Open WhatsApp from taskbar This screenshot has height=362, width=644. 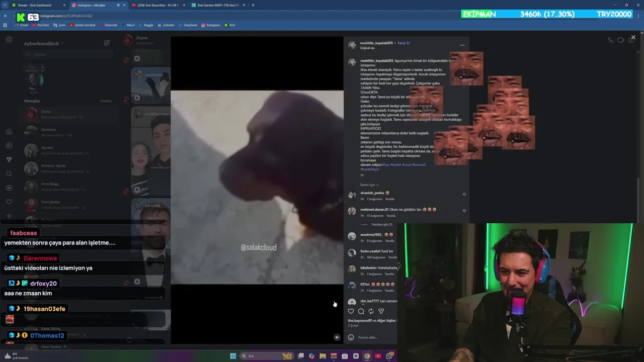click(389, 356)
